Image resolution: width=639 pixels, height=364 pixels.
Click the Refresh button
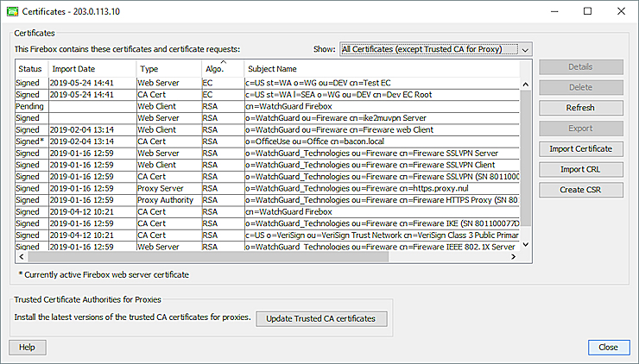point(579,108)
